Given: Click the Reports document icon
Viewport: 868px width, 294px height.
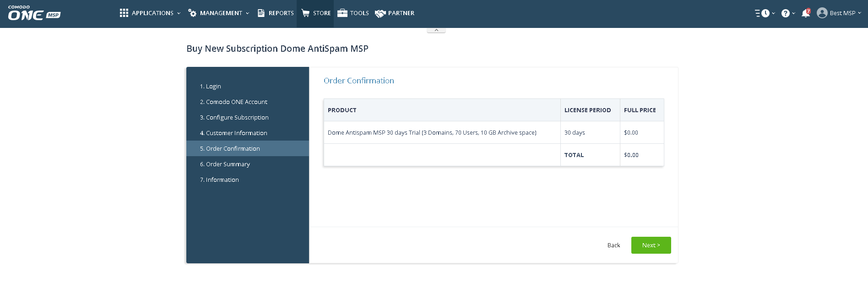Looking at the screenshot, I should [261, 13].
